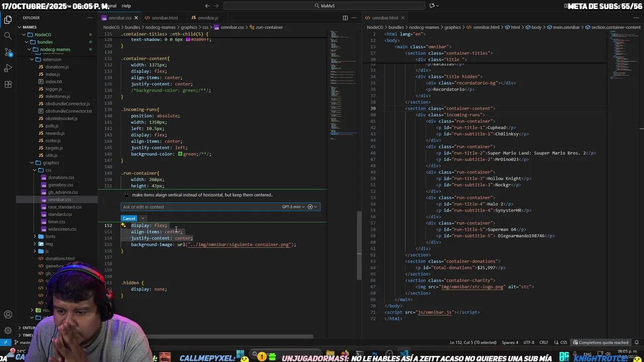Open the GPT-5 mini model dropdown
Viewport: 644px width, 362px height.
(293, 207)
